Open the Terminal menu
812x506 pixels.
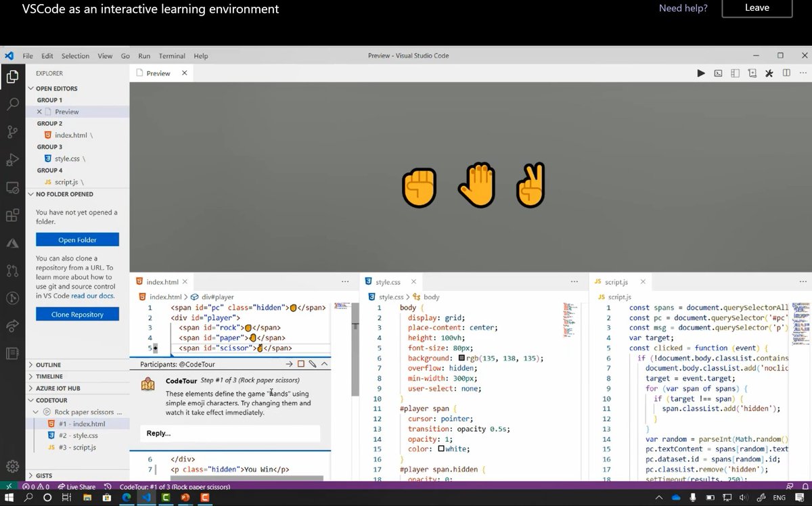tap(171, 55)
